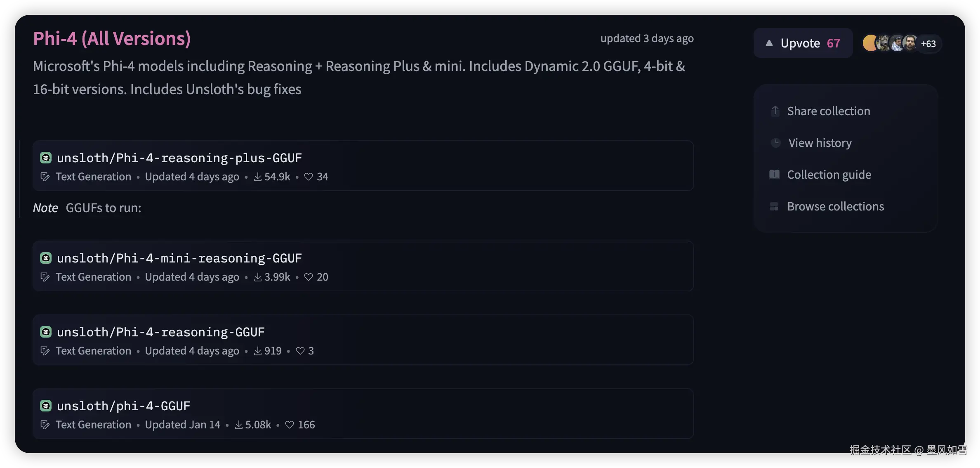
Task: Click the Upvote 67 button
Action: [803, 43]
